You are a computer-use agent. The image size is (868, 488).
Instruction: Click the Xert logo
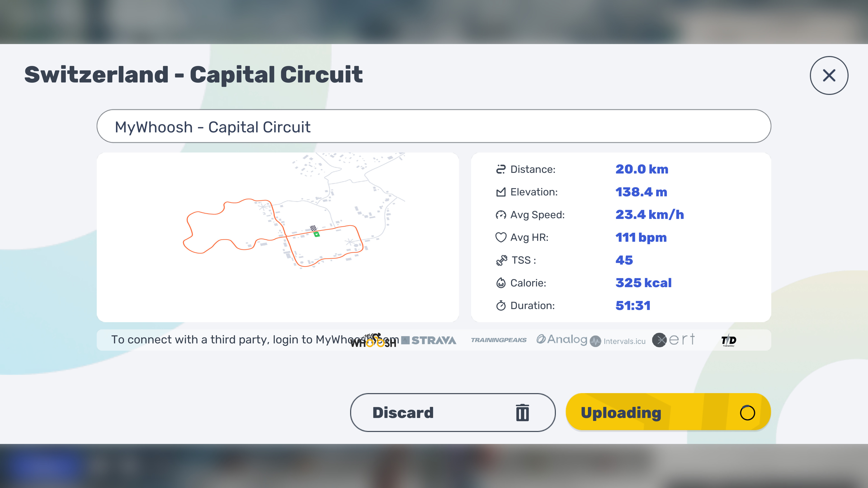pos(673,340)
